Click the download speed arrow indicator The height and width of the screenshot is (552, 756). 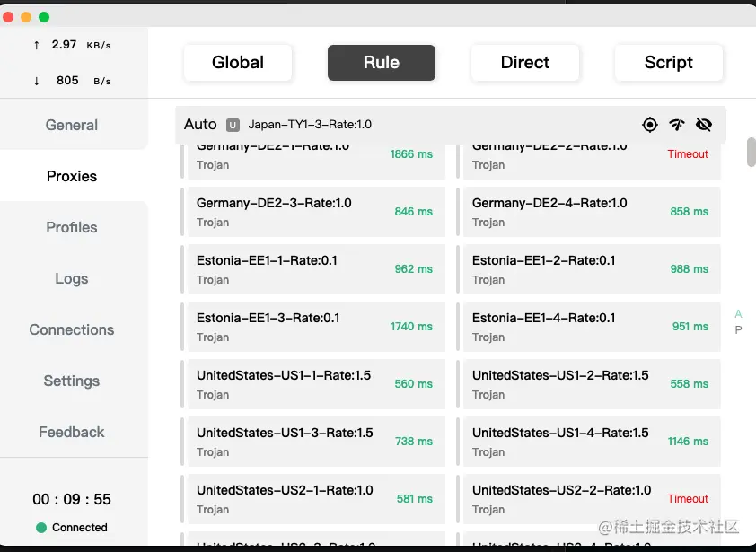[x=36, y=81]
